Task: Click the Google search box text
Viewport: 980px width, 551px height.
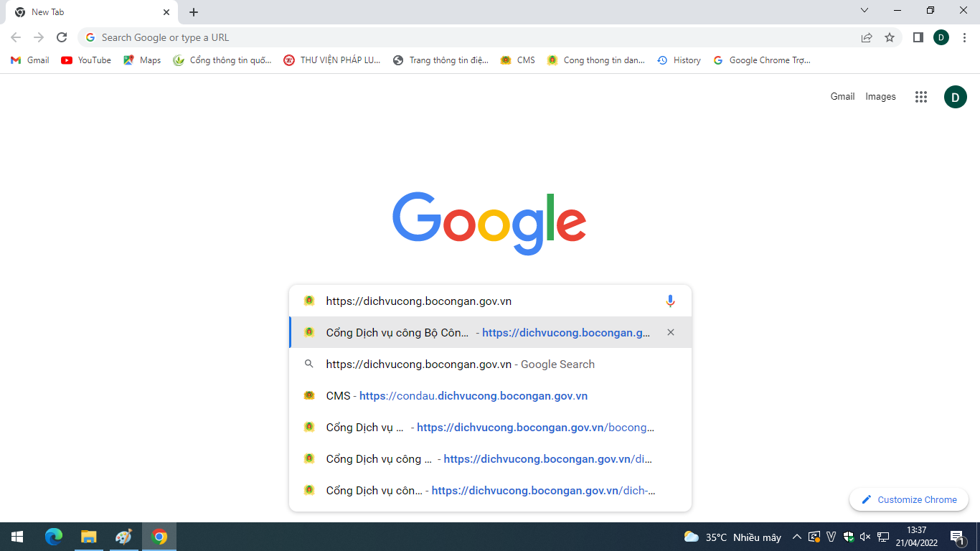Action: pos(418,301)
